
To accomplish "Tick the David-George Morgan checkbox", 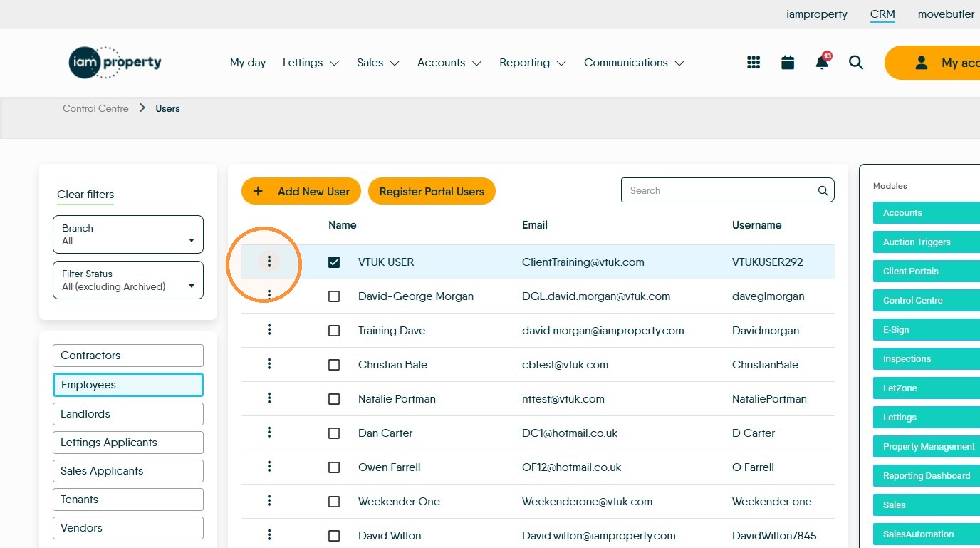I will tap(334, 296).
